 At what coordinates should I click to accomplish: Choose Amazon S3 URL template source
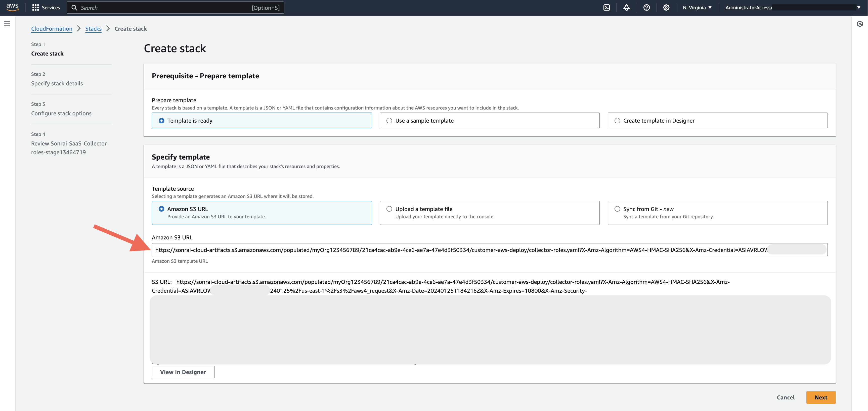262,213
